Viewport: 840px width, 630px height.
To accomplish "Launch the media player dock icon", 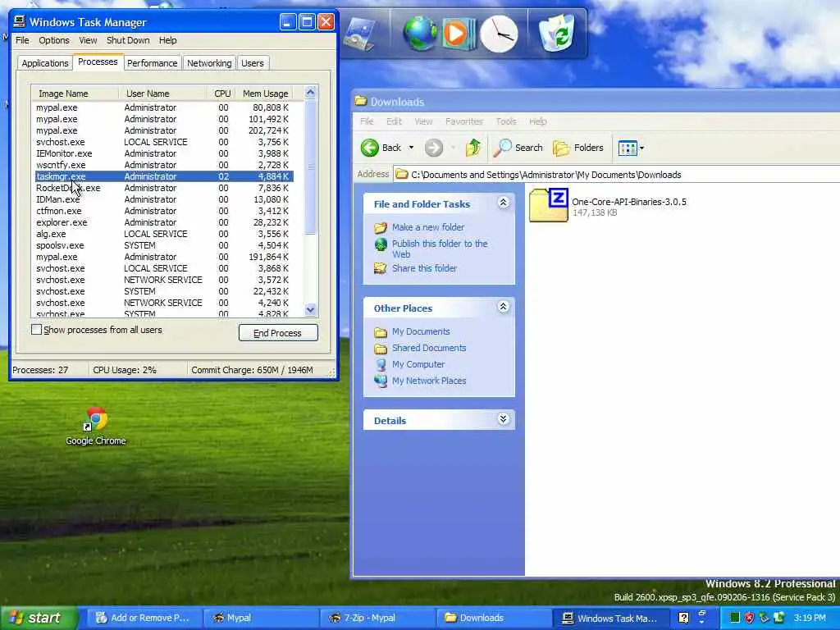I will [x=459, y=34].
